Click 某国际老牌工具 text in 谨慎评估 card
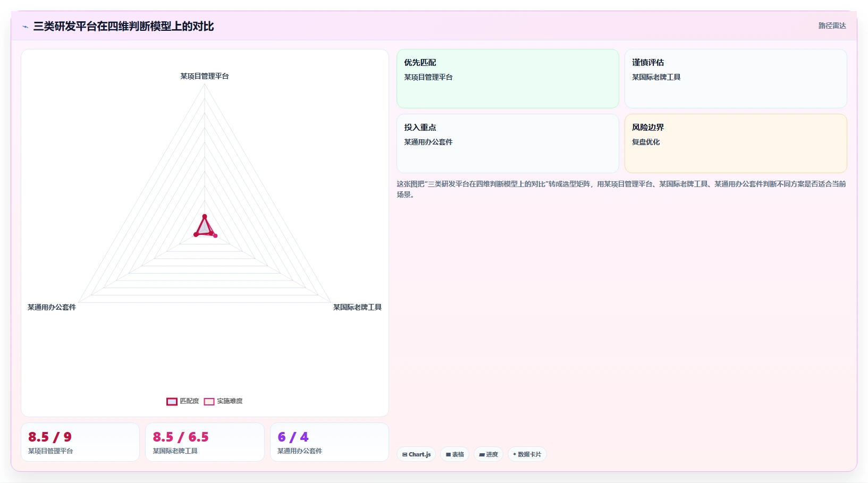Screen dimensions: 868x483 click(x=656, y=77)
